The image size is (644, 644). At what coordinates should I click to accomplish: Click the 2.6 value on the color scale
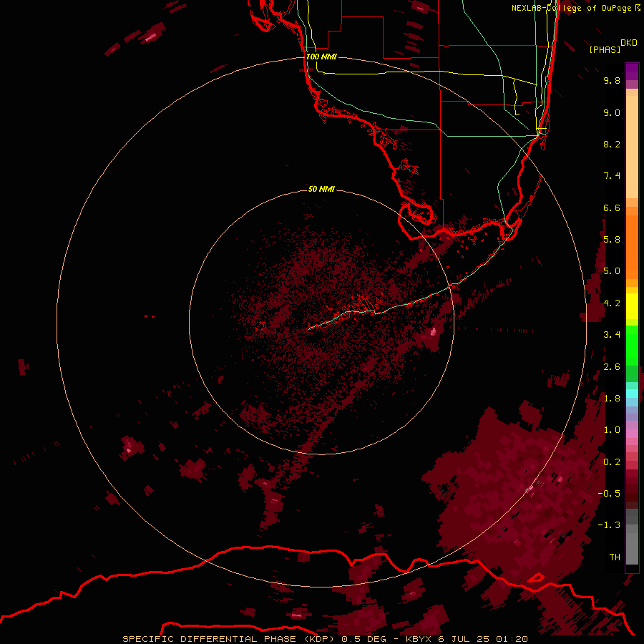pyautogui.click(x=612, y=367)
